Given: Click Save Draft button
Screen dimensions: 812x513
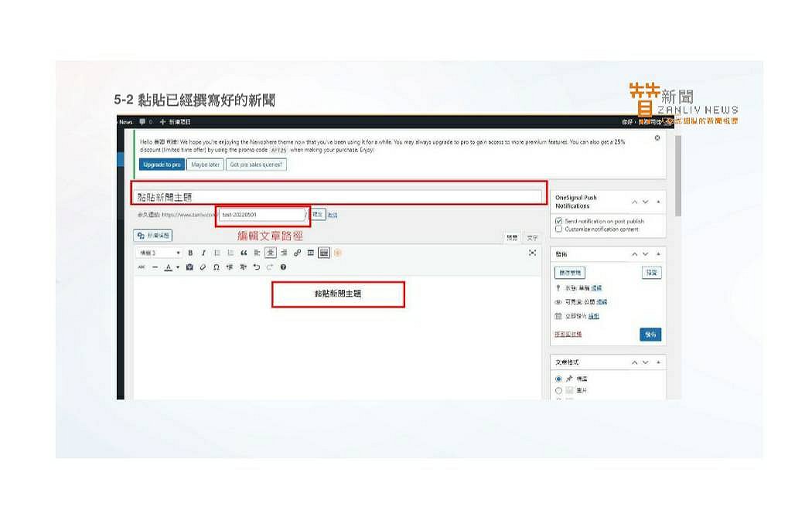Looking at the screenshot, I should (x=570, y=273).
